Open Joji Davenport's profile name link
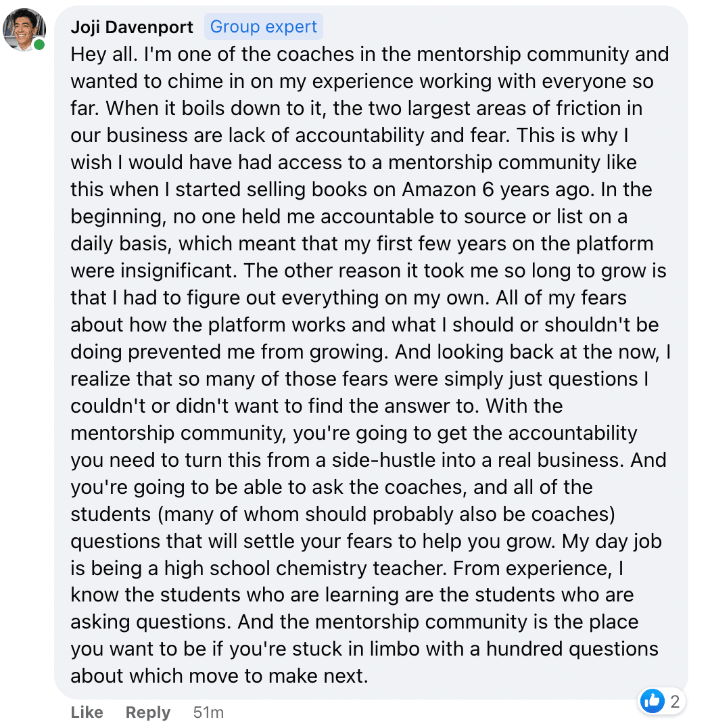 (x=132, y=27)
